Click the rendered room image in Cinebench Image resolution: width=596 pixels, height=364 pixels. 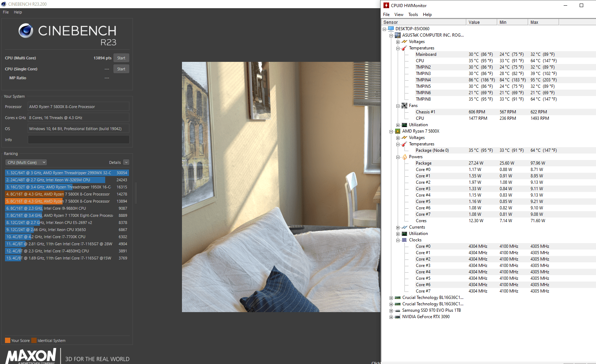point(281,187)
